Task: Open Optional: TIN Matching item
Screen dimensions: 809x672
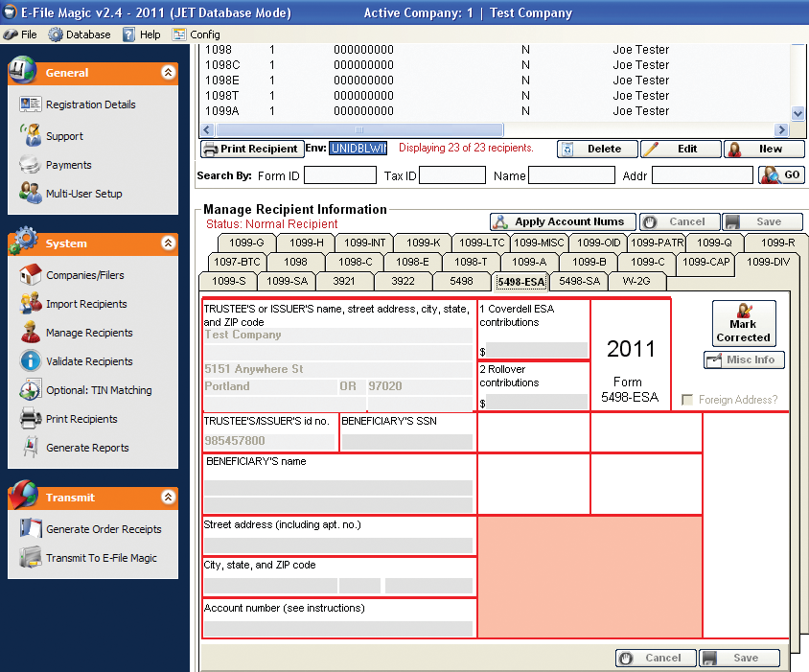Action: 99,390
